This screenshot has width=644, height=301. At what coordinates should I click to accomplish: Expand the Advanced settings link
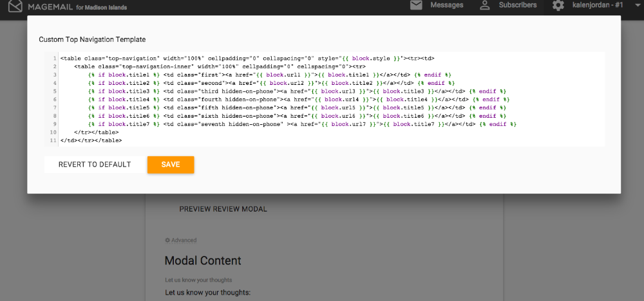coord(184,241)
